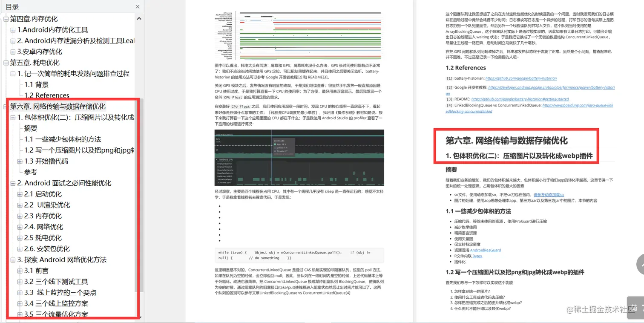The width and height of the screenshot is (644, 323).
Task: Open the README getting-started link
Action: pyautogui.click(x=520, y=99)
